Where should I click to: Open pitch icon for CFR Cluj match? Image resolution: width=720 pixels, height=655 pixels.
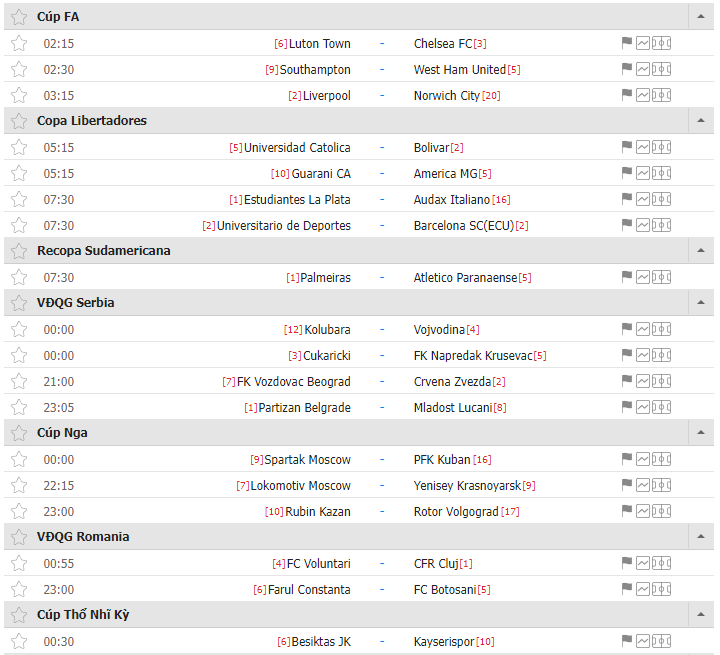(662, 563)
